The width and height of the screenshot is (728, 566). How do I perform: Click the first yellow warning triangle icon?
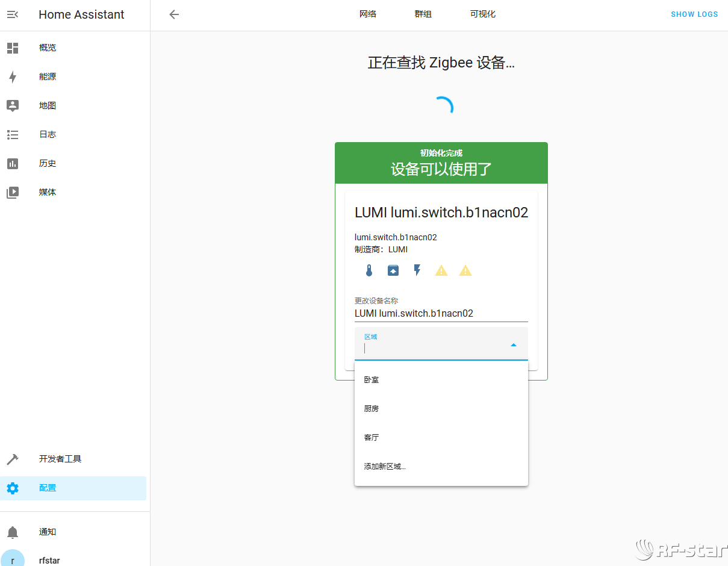click(x=441, y=271)
